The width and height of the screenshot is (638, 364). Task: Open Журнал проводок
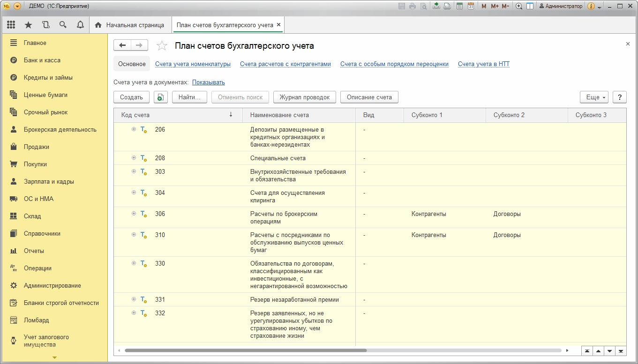305,97
